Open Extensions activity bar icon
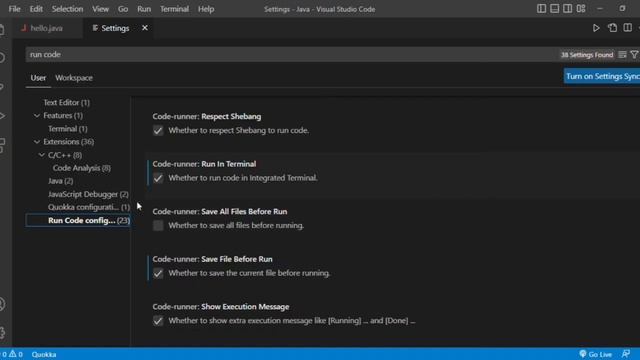Viewport: 640px width, 360px height. click(x=2, y=145)
